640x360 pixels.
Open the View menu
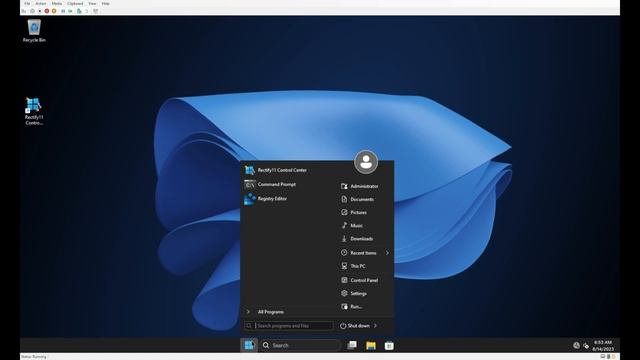click(x=92, y=3)
